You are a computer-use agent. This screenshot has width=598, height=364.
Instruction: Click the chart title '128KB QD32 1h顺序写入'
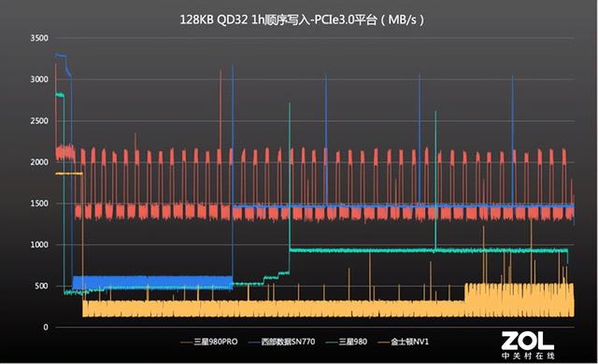pos(246,20)
